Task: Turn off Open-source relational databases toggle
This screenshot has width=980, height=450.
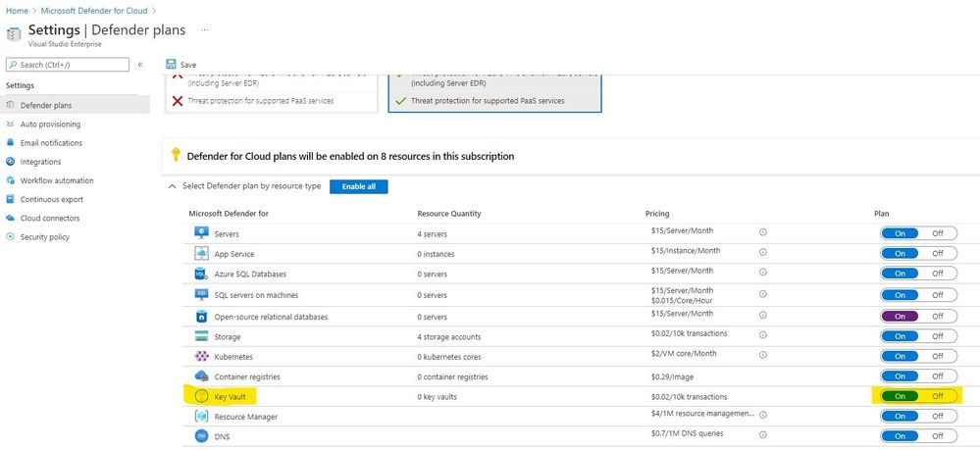Action: [x=938, y=317]
